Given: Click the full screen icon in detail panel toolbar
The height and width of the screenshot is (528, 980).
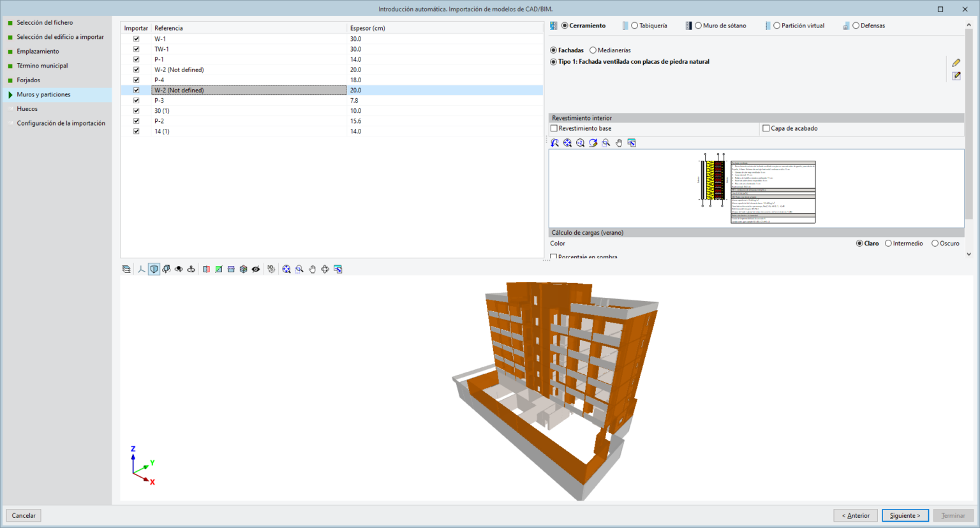Looking at the screenshot, I should tap(632, 142).
